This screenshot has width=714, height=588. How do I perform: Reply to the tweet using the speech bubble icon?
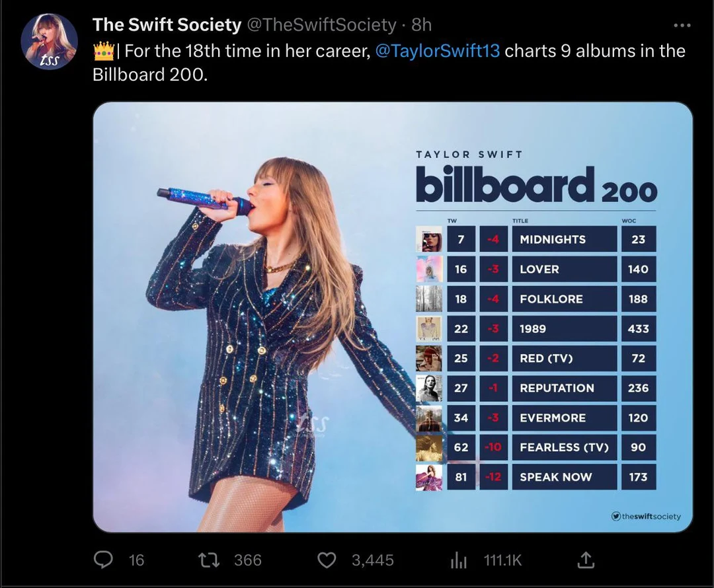point(102,560)
